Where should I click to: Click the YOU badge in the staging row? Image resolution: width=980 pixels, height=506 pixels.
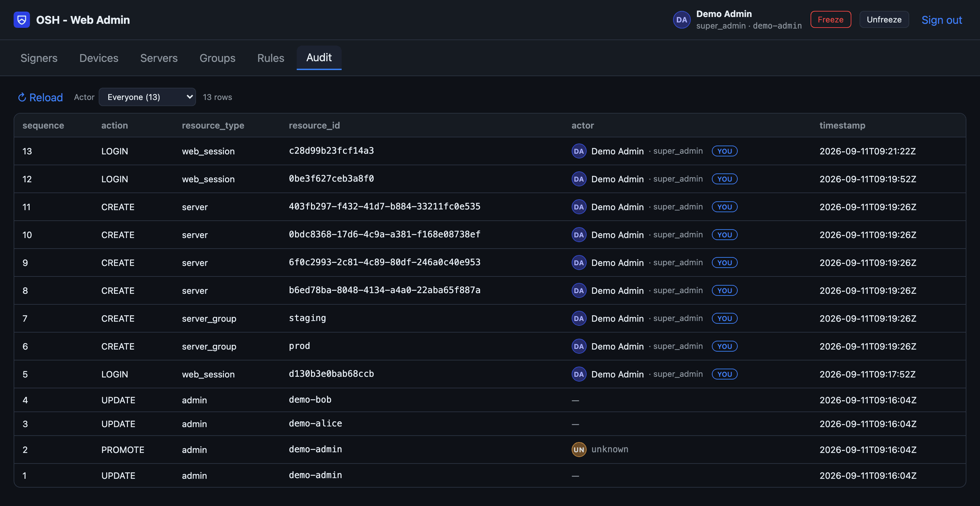click(724, 318)
